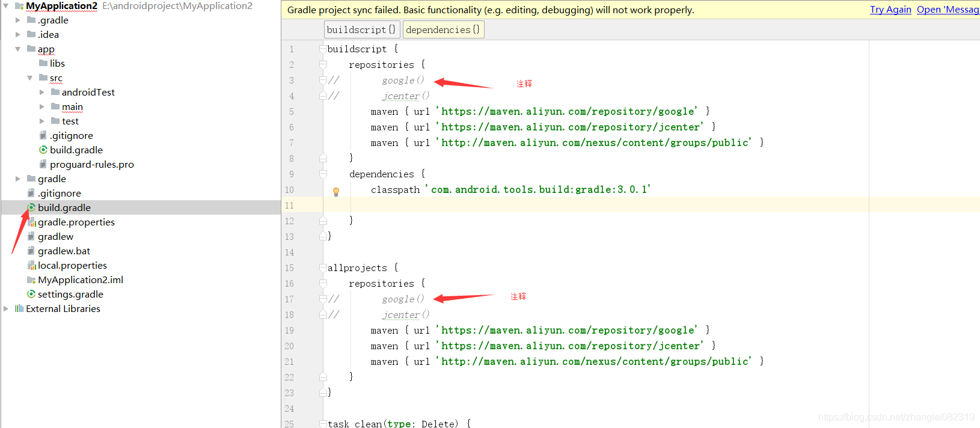The width and height of the screenshot is (980, 428).
Task: Fold the dependencies block on line 9
Action: point(323,174)
